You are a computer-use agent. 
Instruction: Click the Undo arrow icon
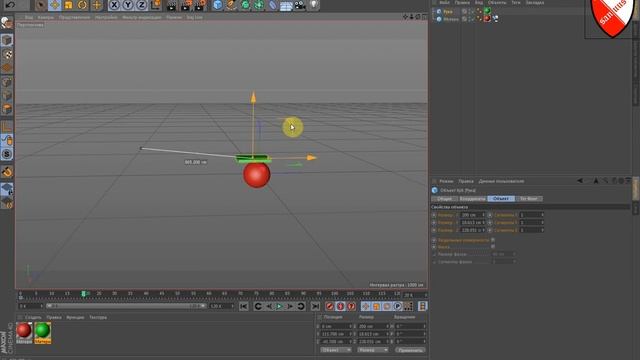[10, 5]
